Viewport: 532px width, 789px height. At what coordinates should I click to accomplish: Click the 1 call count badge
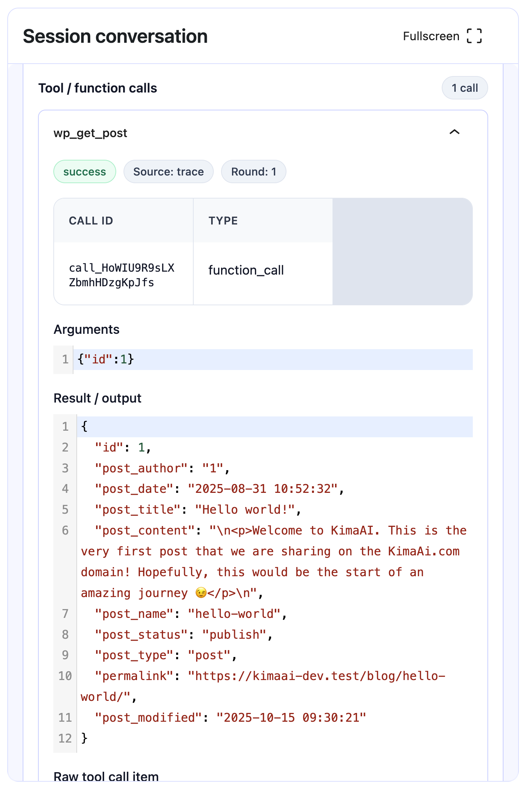(x=464, y=88)
